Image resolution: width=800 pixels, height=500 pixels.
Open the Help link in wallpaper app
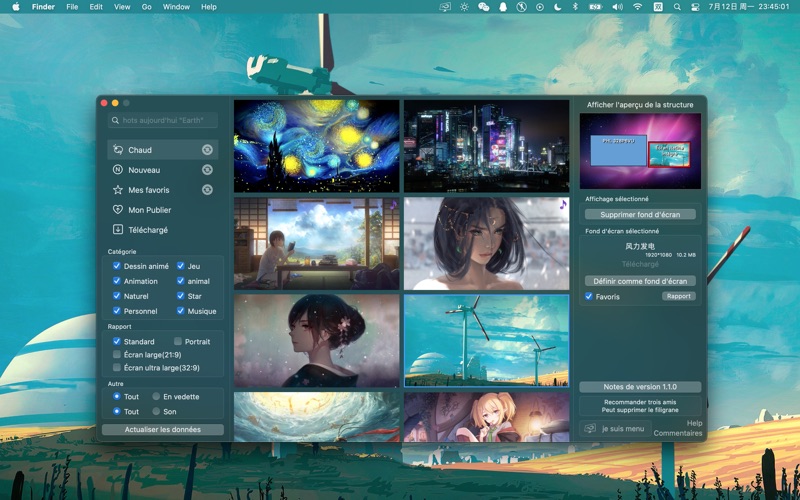click(x=694, y=423)
